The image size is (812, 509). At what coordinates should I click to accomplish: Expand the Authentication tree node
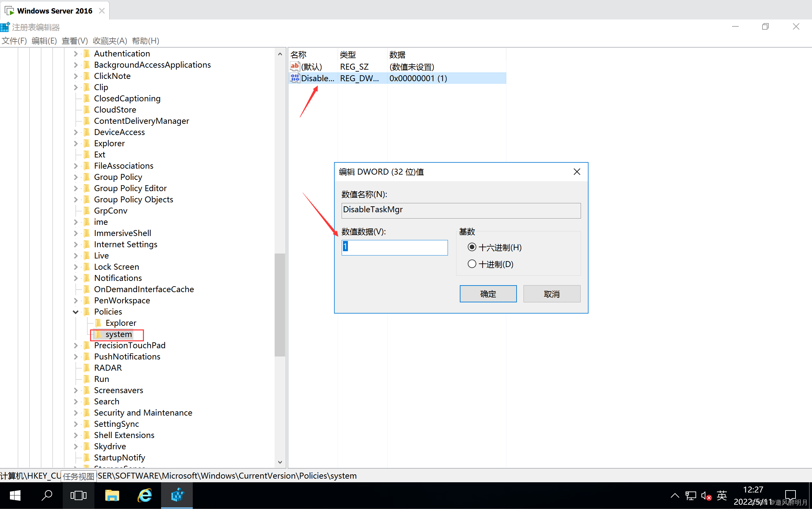pos(75,53)
